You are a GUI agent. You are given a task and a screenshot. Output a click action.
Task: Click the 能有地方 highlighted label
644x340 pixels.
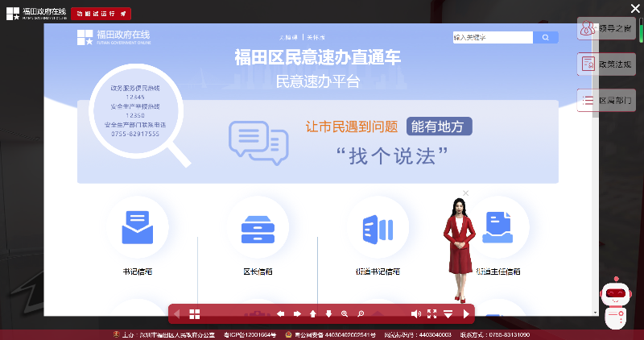click(439, 126)
